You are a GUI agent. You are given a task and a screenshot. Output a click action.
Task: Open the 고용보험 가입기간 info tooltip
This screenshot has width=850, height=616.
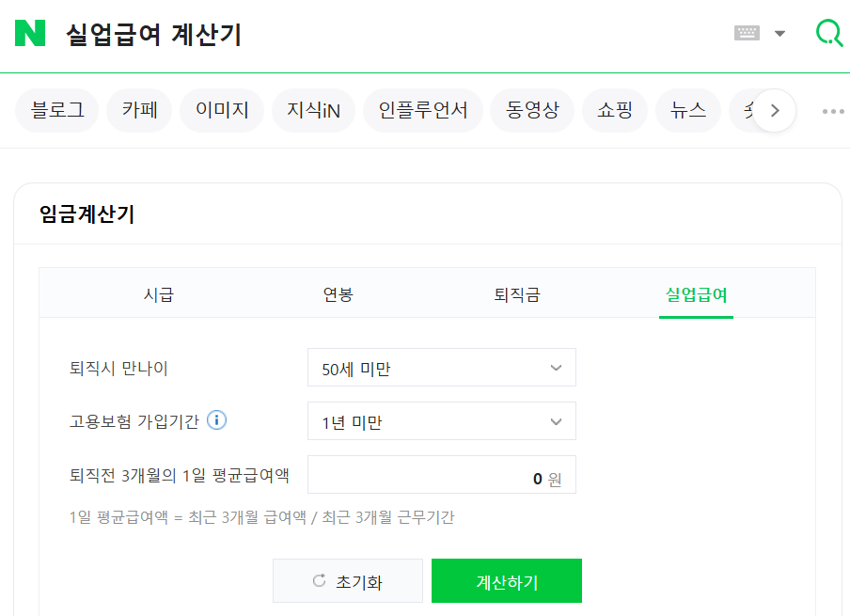(x=216, y=420)
